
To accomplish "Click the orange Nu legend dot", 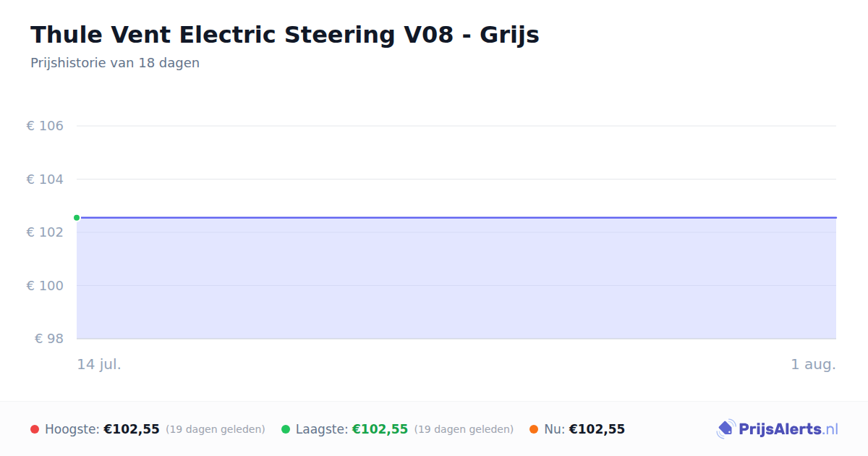I will [534, 429].
